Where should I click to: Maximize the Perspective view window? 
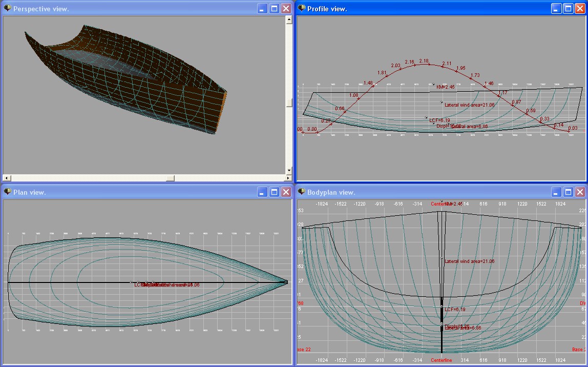pyautogui.click(x=274, y=8)
